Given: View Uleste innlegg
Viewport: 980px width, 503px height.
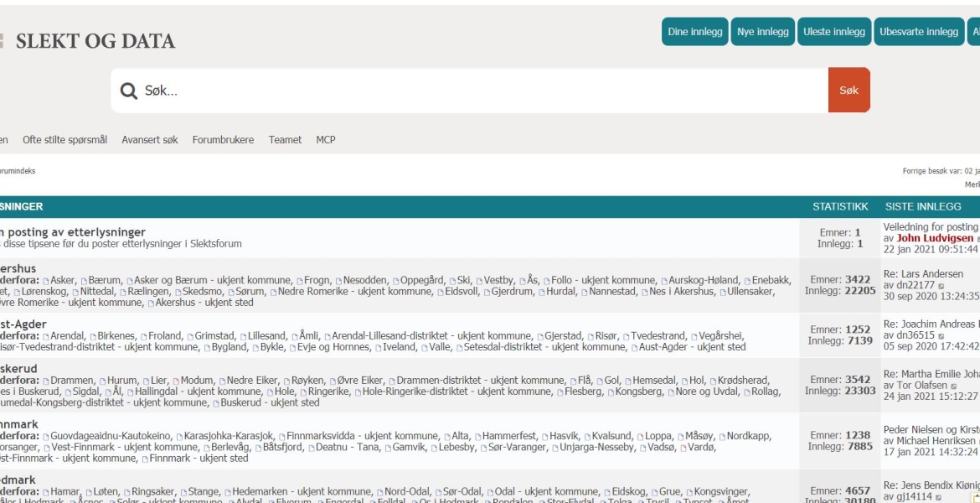Looking at the screenshot, I should pyautogui.click(x=833, y=32).
